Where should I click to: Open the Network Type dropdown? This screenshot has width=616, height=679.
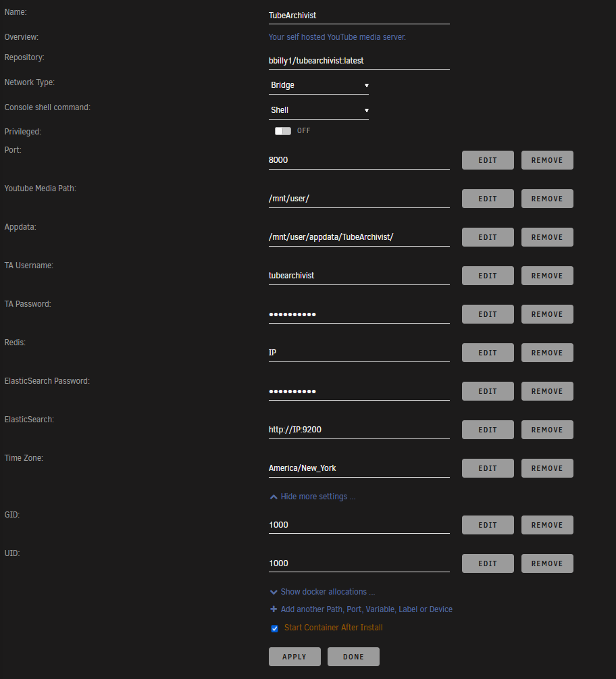click(x=319, y=85)
